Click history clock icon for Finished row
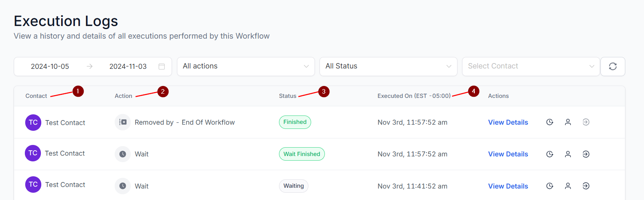Viewport: 644px width, 200px height. click(x=550, y=122)
